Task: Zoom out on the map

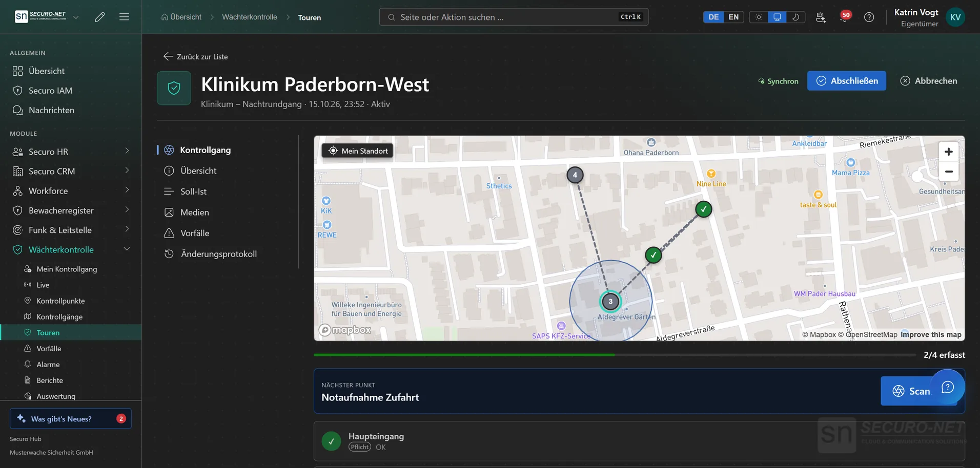Action: click(948, 172)
